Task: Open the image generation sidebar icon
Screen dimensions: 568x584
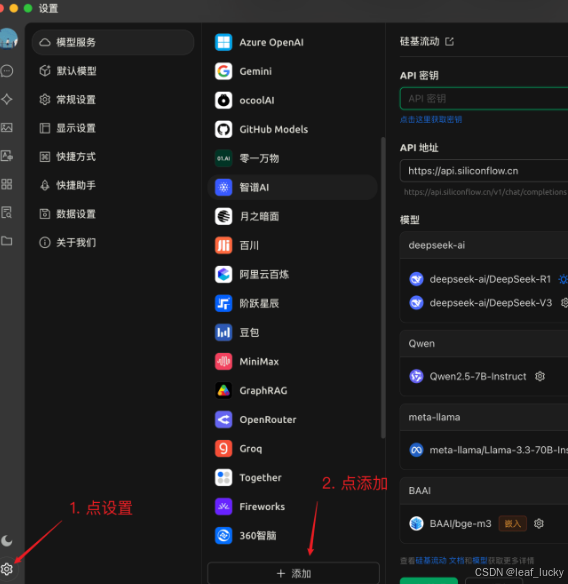Action: [7, 128]
